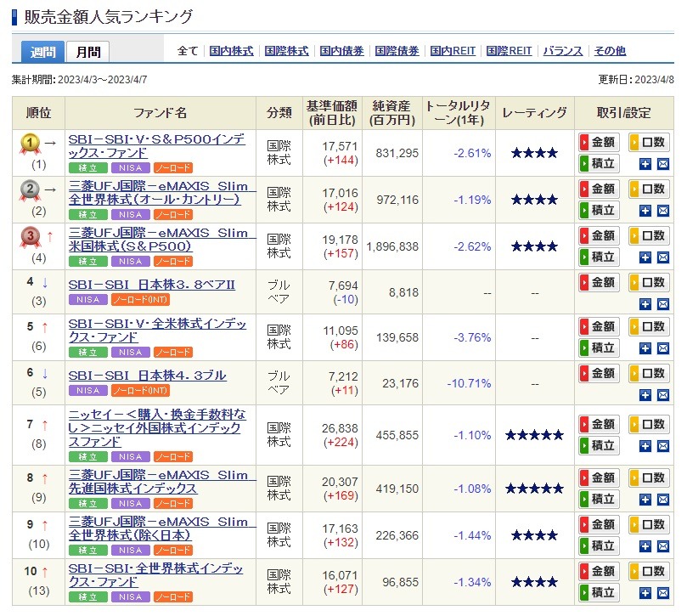Image resolution: width=687 pixels, height=616 pixels.
Task: Click the 更新日:2023/4/8 text
Action: click(x=636, y=79)
